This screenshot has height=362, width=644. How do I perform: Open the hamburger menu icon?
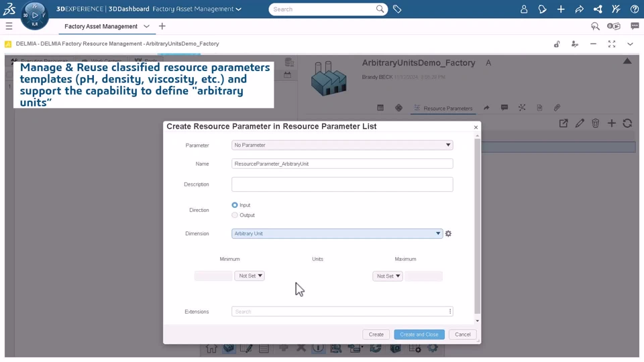(x=9, y=26)
